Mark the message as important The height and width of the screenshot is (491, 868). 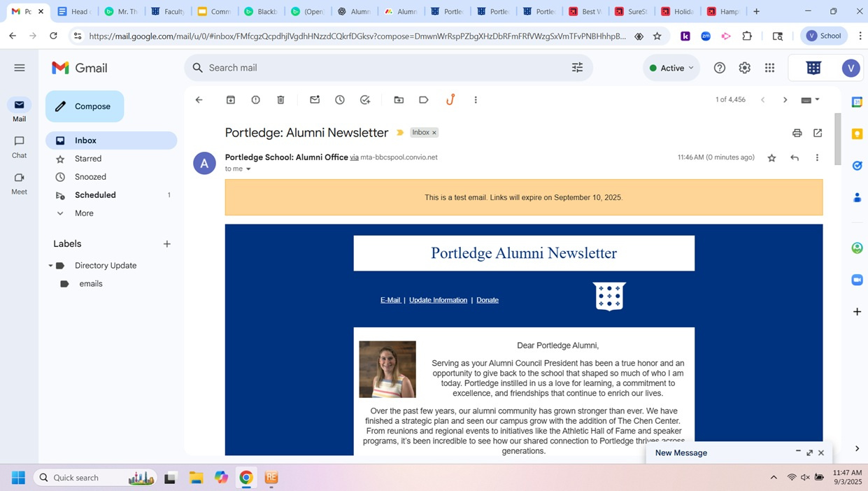pyautogui.click(x=400, y=133)
